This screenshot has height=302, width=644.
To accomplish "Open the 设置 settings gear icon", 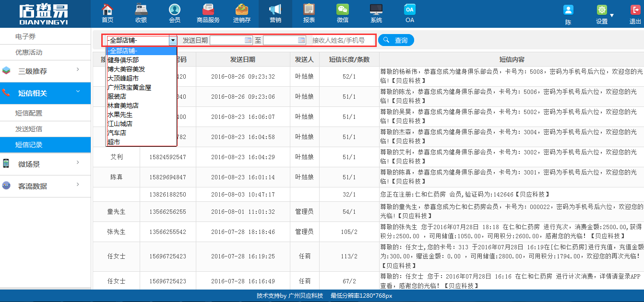I will click(601, 10).
